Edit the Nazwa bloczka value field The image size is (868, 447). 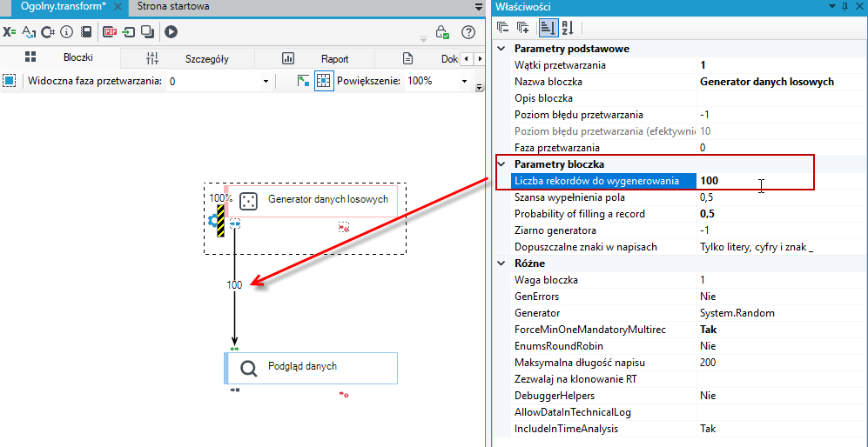[781, 82]
